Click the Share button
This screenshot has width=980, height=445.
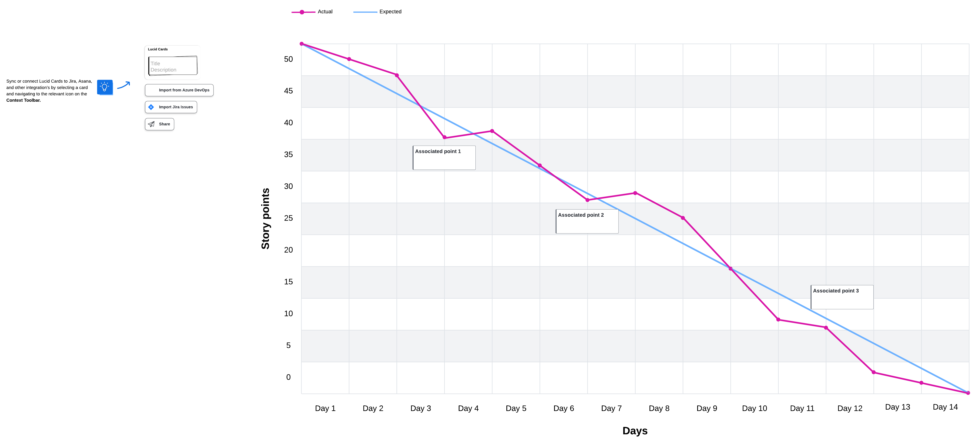[x=159, y=124]
